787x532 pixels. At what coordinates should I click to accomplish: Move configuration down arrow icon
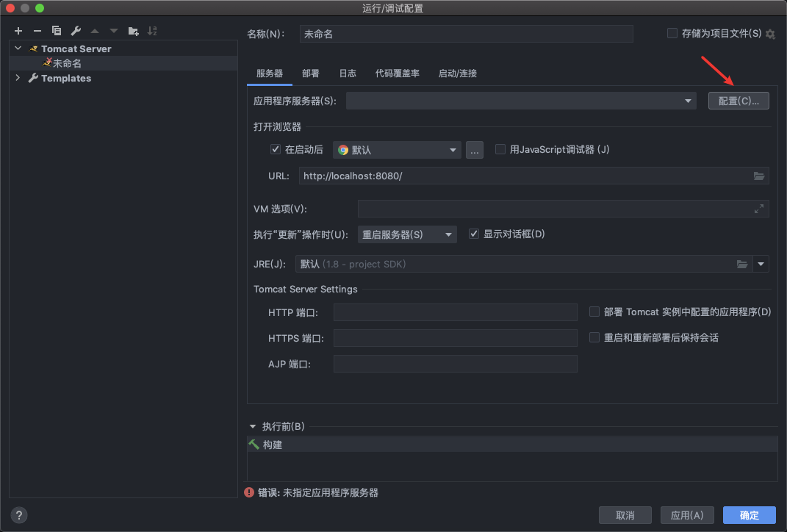point(114,31)
